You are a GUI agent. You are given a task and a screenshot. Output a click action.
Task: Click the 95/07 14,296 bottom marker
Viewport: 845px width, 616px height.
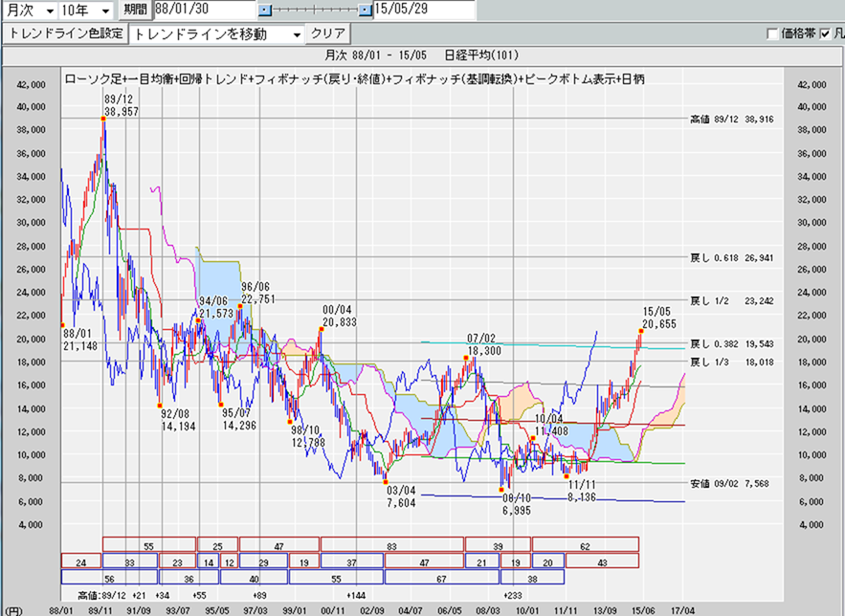(221, 405)
